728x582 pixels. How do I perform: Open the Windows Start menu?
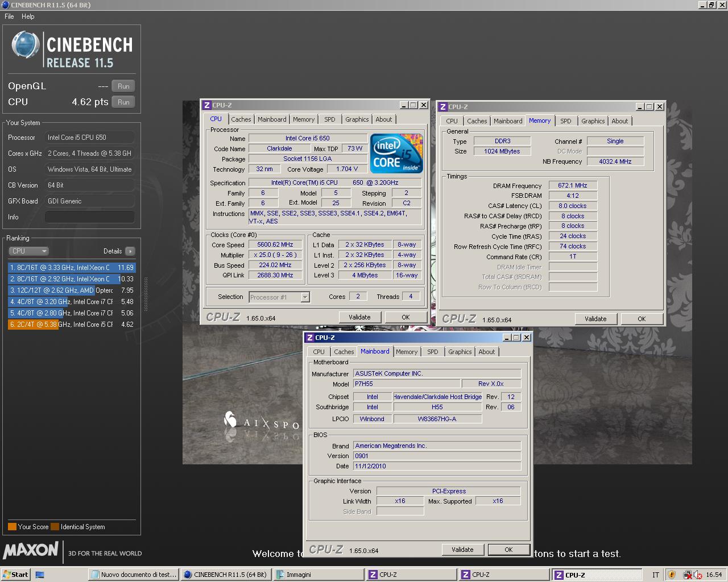(15, 575)
